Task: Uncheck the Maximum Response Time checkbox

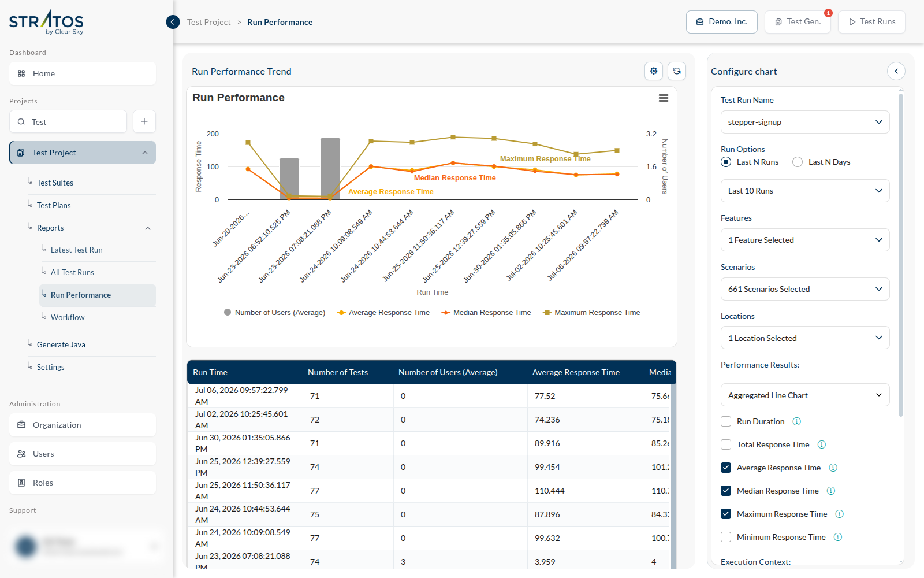Action: tap(726, 514)
